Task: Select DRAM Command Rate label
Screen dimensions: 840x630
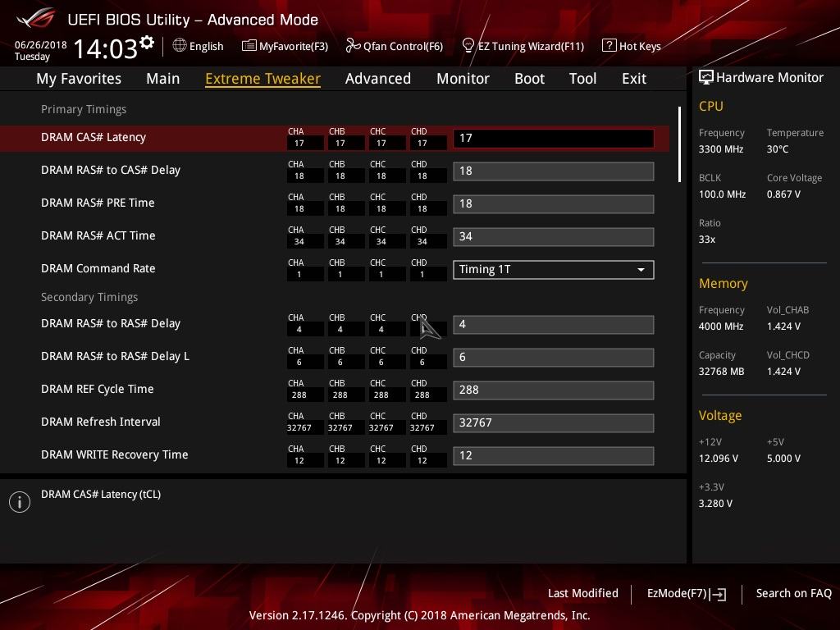Action: pyautogui.click(x=98, y=268)
